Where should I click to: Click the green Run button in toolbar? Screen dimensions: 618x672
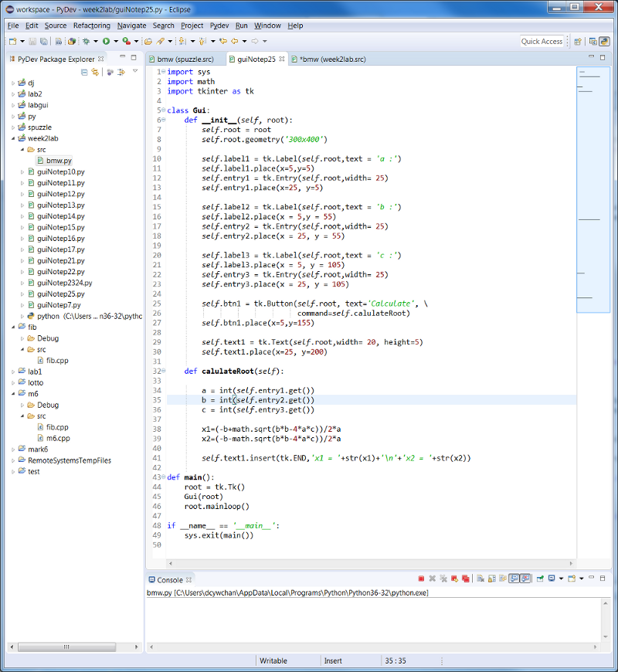click(x=106, y=41)
